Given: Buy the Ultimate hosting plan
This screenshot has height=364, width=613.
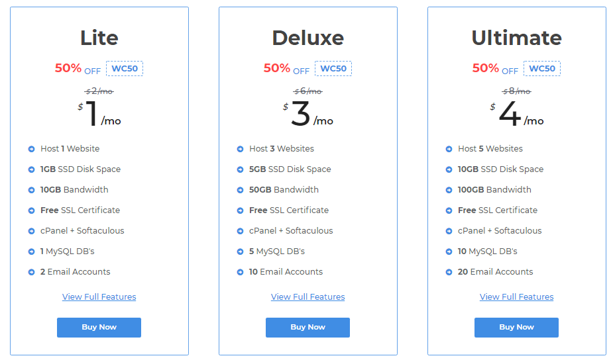Looking at the screenshot, I should 516,328.
